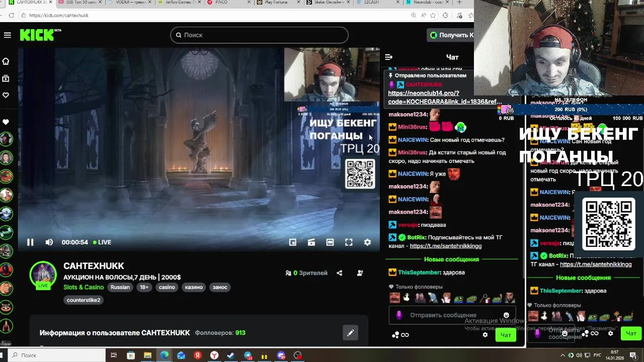This screenshot has height=362, width=644.
Task: Open the Windows taskbar Поиск search box
Action: point(56,355)
